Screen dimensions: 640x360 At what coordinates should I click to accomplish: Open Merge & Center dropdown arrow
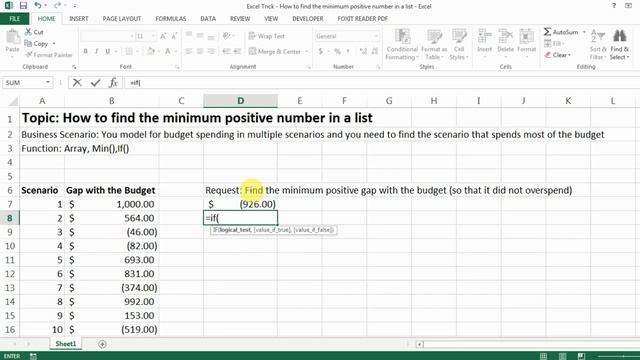pos(307,51)
